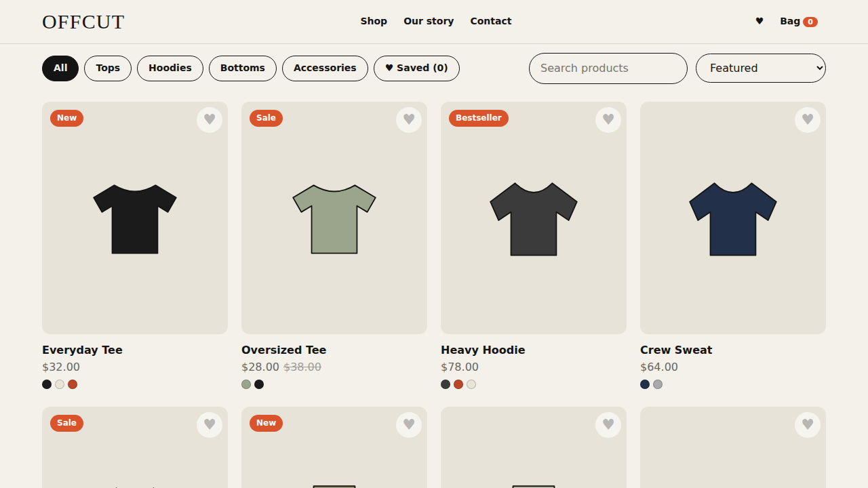Open wishlist heart icon in header

click(x=759, y=21)
